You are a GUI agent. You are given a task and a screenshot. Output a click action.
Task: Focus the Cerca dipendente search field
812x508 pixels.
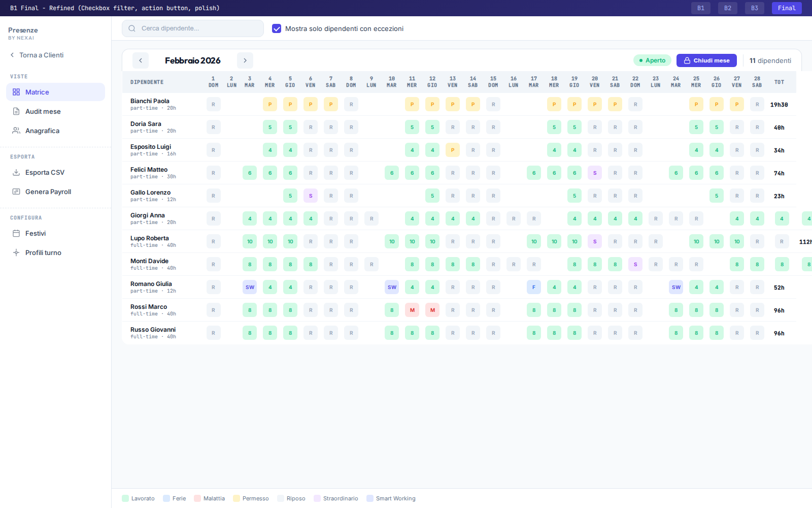(193, 28)
